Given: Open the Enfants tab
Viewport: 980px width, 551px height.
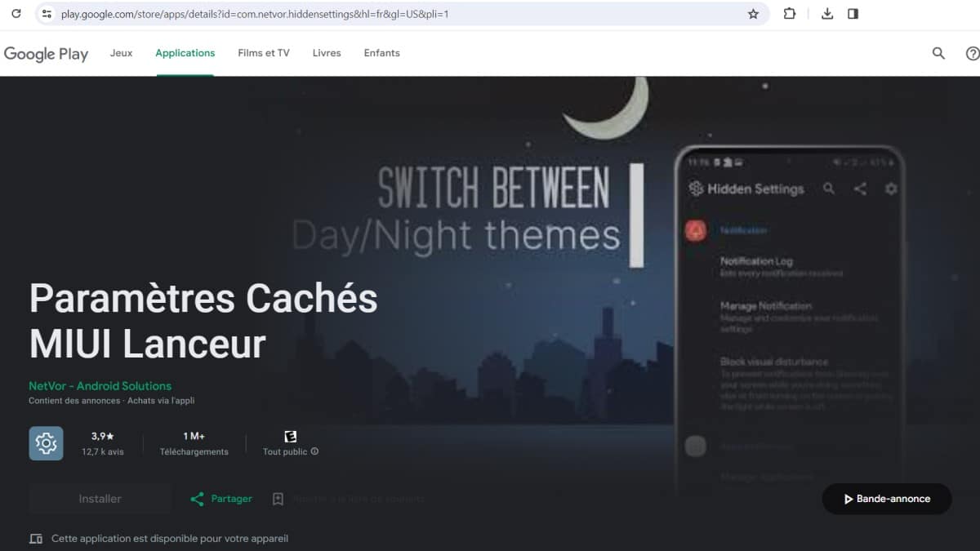Looking at the screenshot, I should [x=381, y=53].
